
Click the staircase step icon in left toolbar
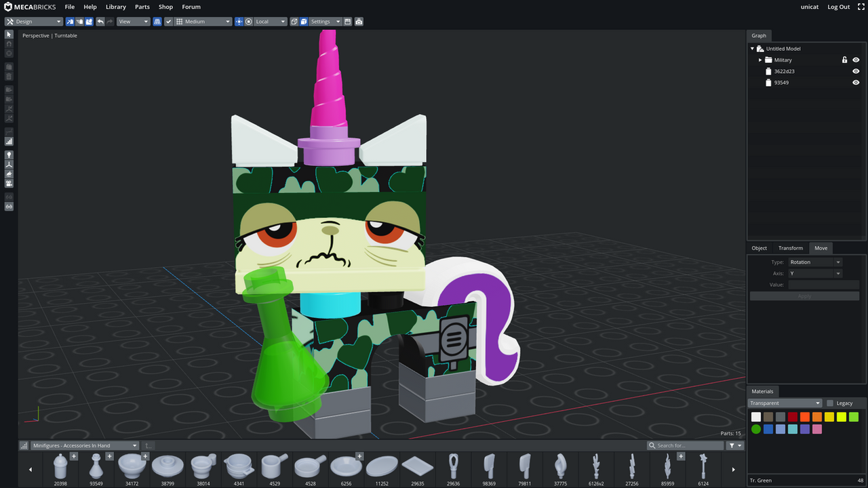pyautogui.click(x=9, y=142)
